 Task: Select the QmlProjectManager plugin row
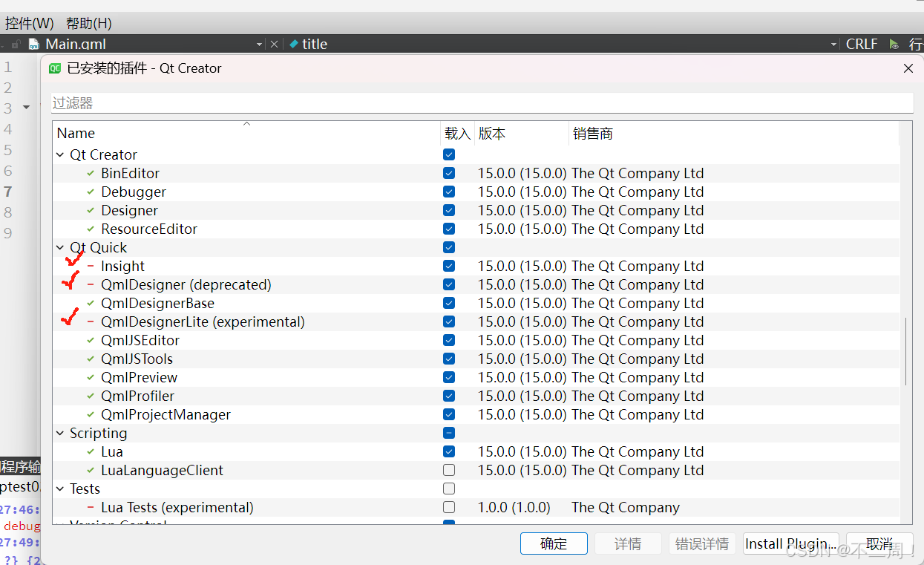(x=475, y=414)
